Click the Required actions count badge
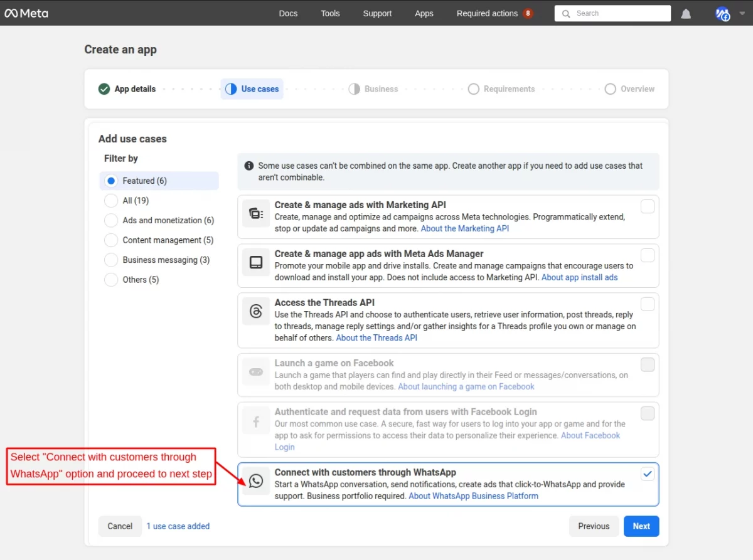 pyautogui.click(x=528, y=13)
